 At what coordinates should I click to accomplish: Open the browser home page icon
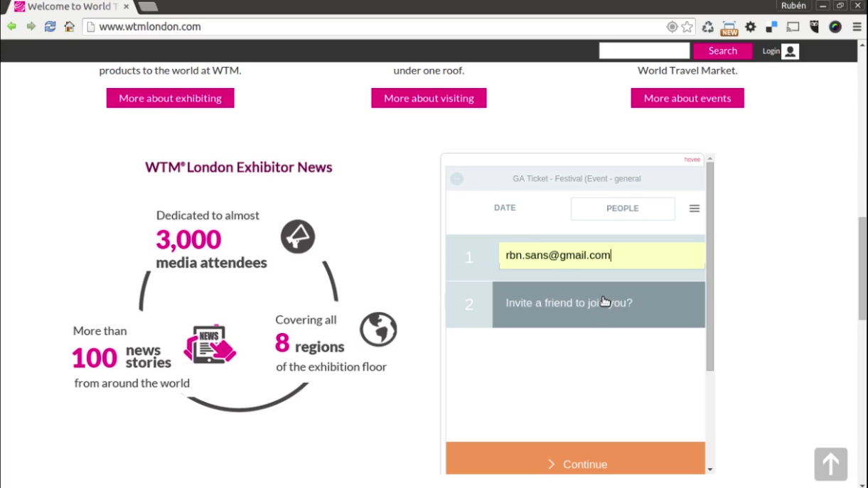pyautogui.click(x=69, y=27)
